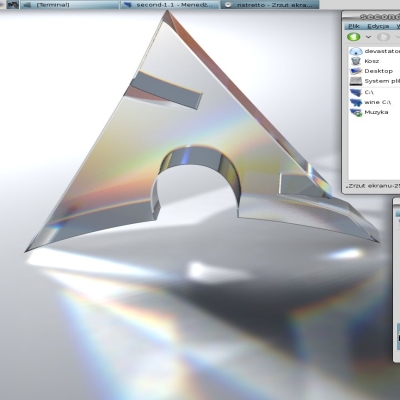Select the System plików drive icon

coord(356,81)
